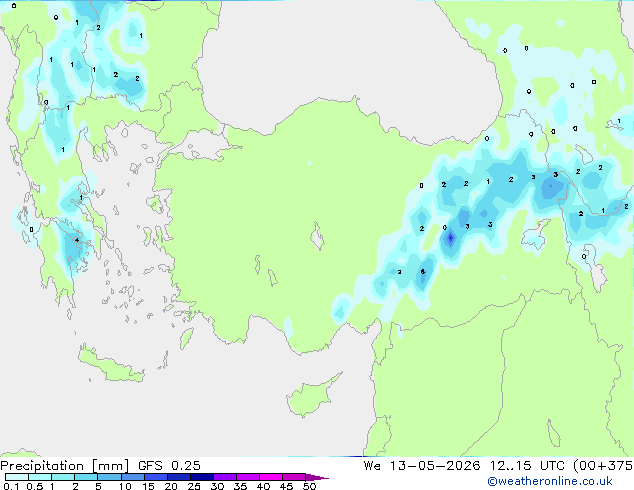This screenshot has width=634, height=490.
Task: Click the 0.5–1 mm legend color swatch
Action: pyautogui.click(x=40, y=477)
